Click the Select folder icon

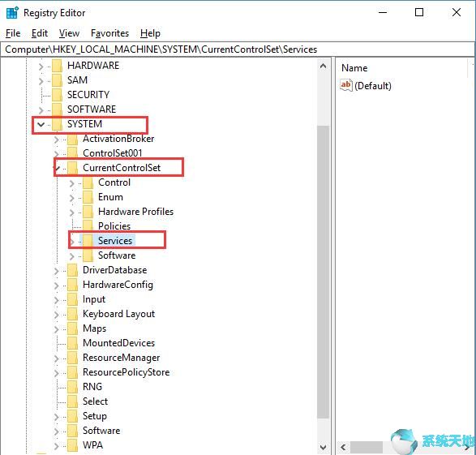[x=73, y=401]
